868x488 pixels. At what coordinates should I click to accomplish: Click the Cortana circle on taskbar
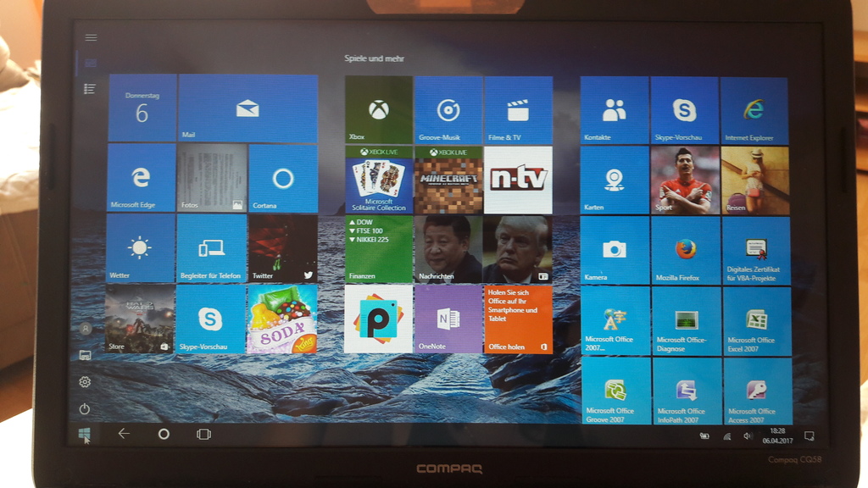click(x=164, y=435)
